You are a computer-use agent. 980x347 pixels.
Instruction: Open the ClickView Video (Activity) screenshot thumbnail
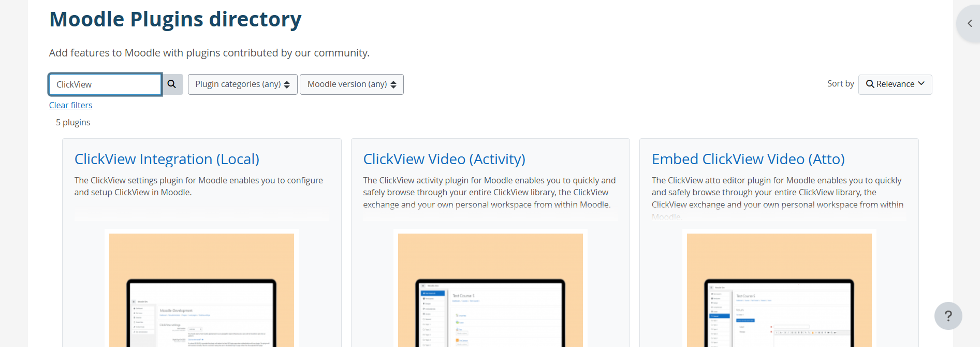490,290
